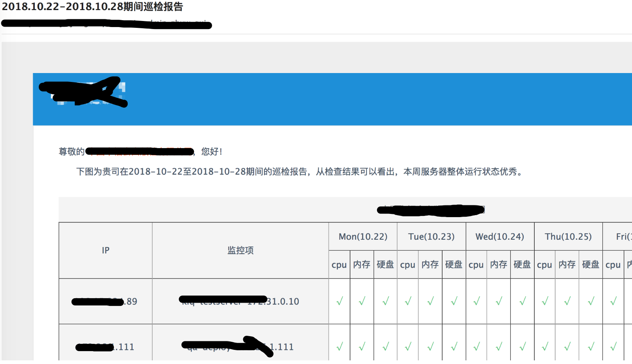Click Tue 硬盘 checkmark in the .111 row

[454, 346]
